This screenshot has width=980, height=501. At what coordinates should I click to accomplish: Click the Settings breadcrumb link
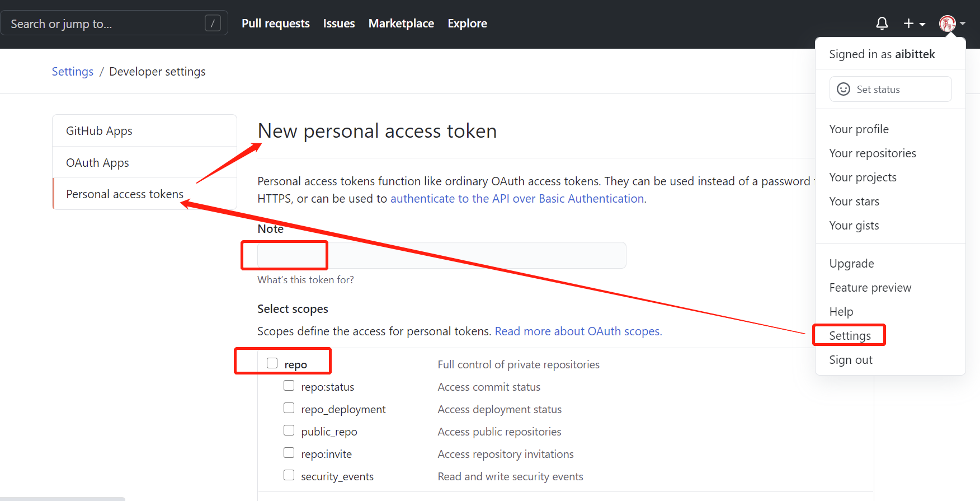(72, 71)
